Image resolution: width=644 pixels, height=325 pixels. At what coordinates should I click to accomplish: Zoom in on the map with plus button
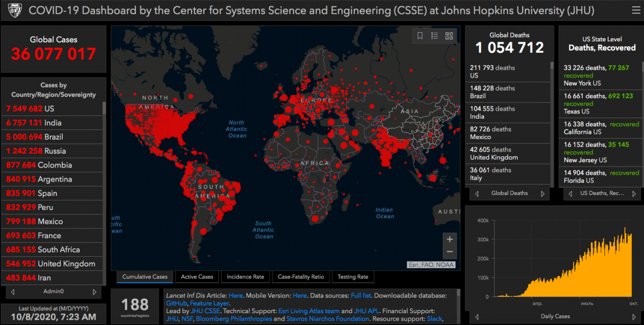click(x=450, y=240)
